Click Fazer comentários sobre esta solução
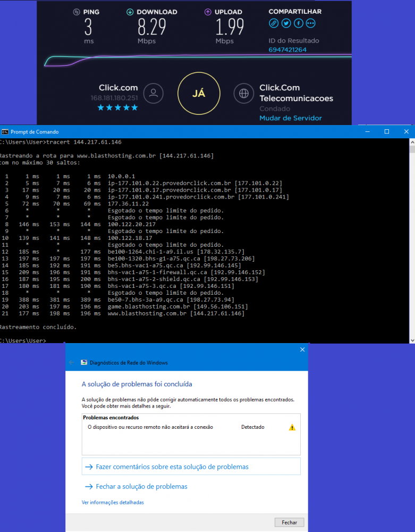Screen dimensions: 415x532 pos(172,467)
